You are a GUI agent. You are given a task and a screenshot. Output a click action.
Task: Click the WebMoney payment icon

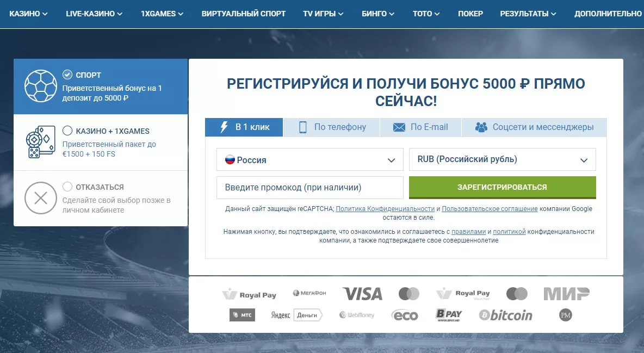pyautogui.click(x=357, y=314)
